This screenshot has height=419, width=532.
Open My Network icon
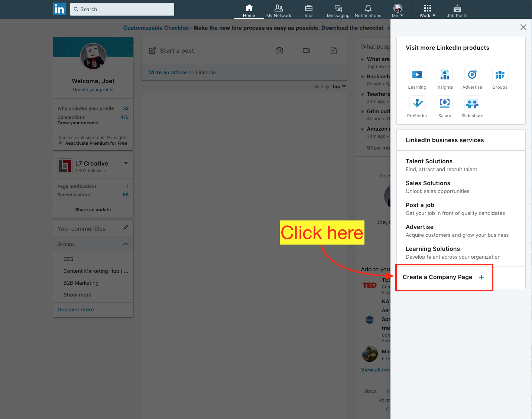pos(279,11)
